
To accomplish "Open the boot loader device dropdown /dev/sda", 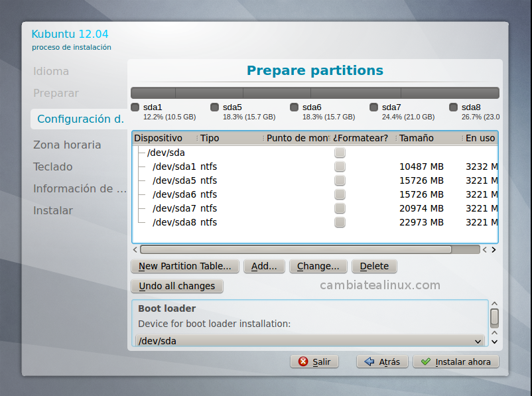I will pyautogui.click(x=310, y=341).
